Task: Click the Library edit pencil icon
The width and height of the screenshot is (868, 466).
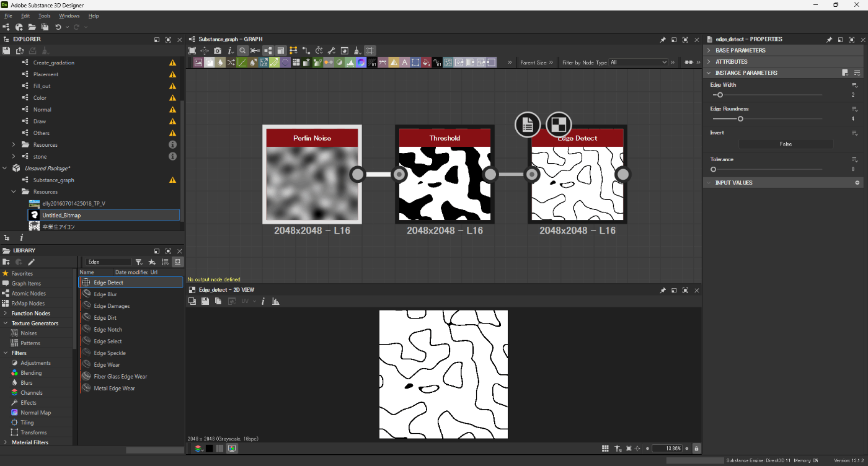Action: pos(31,262)
